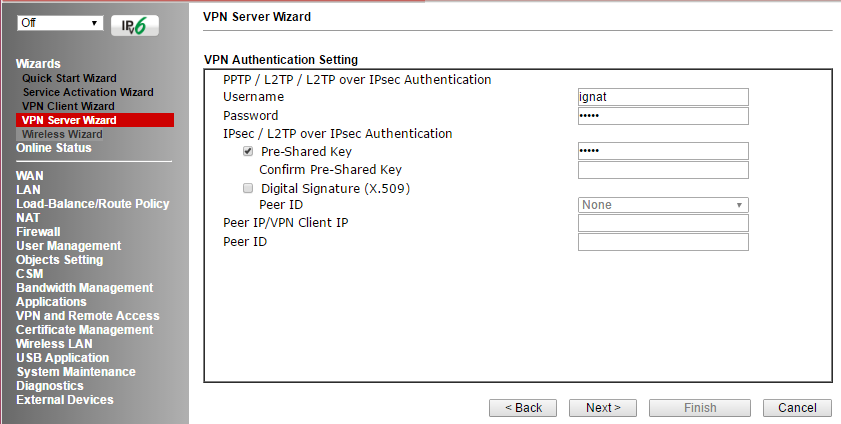Open Bandwidth Management menu
This screenshot has height=424, width=841.
[85, 288]
